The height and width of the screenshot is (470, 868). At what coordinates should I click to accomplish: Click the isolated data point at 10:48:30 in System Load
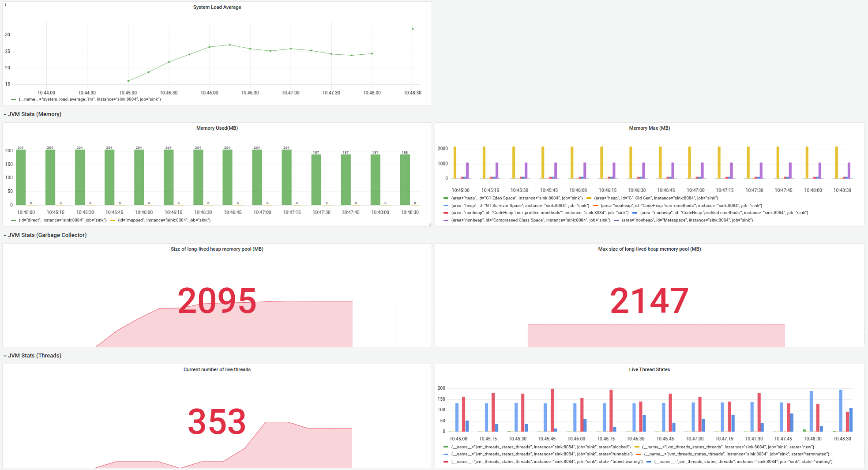(413, 29)
